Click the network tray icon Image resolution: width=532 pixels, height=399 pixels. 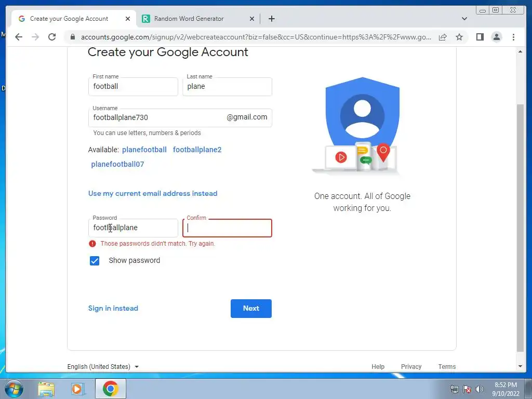coord(454,389)
